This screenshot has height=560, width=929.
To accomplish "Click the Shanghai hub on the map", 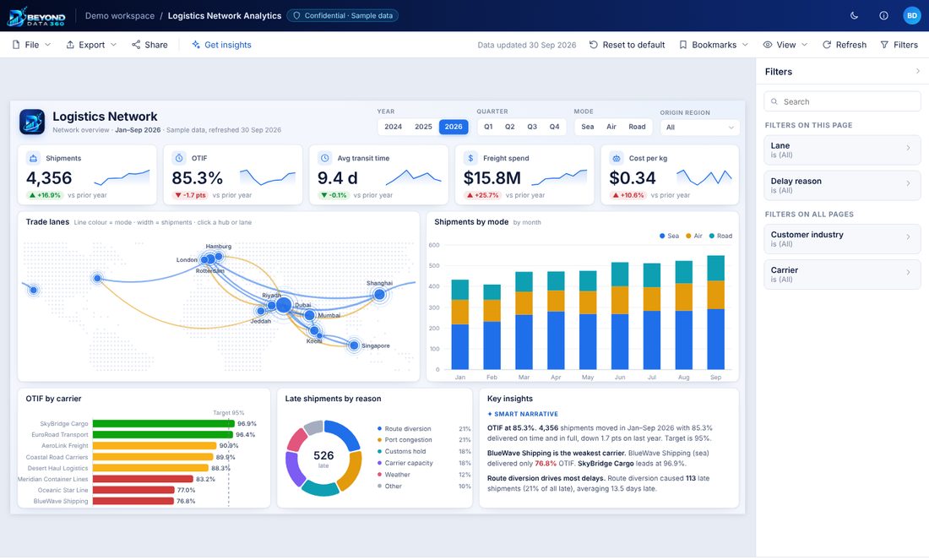I will [380, 295].
